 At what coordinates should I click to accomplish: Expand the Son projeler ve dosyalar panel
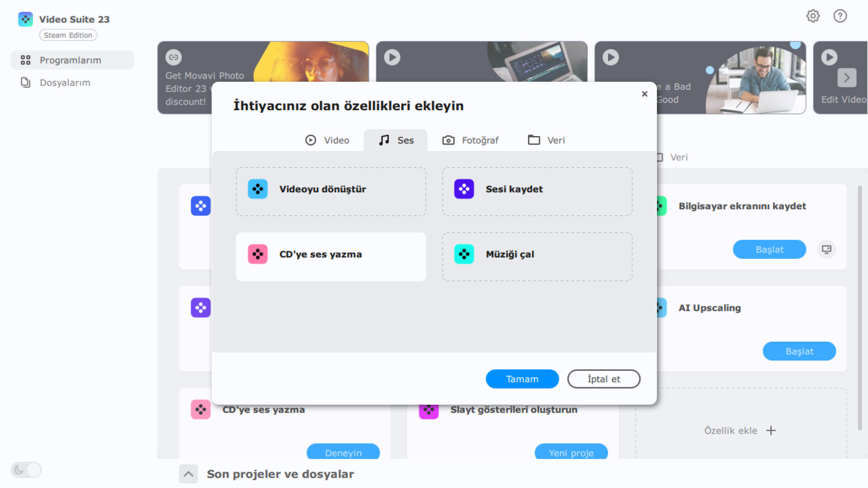189,474
